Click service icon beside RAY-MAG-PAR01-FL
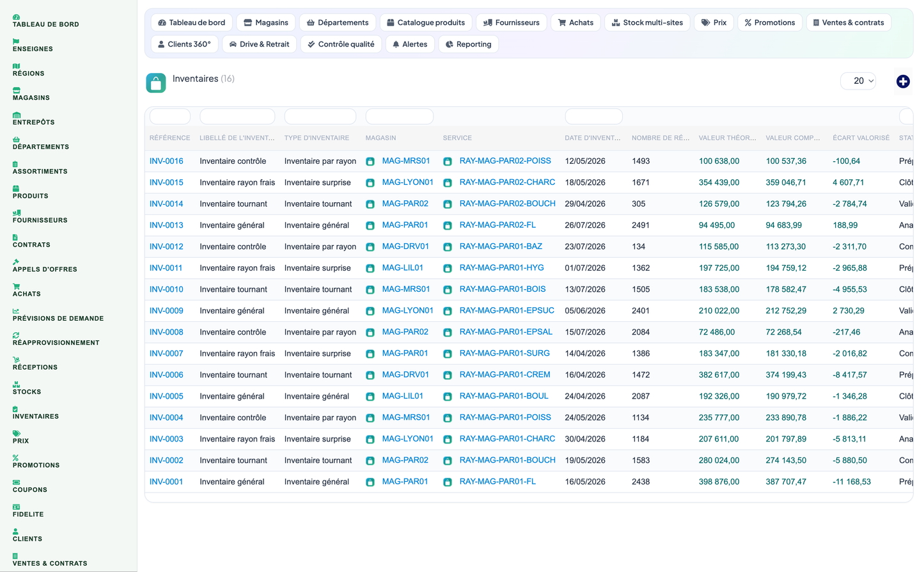Image resolution: width=924 pixels, height=572 pixels. click(448, 482)
